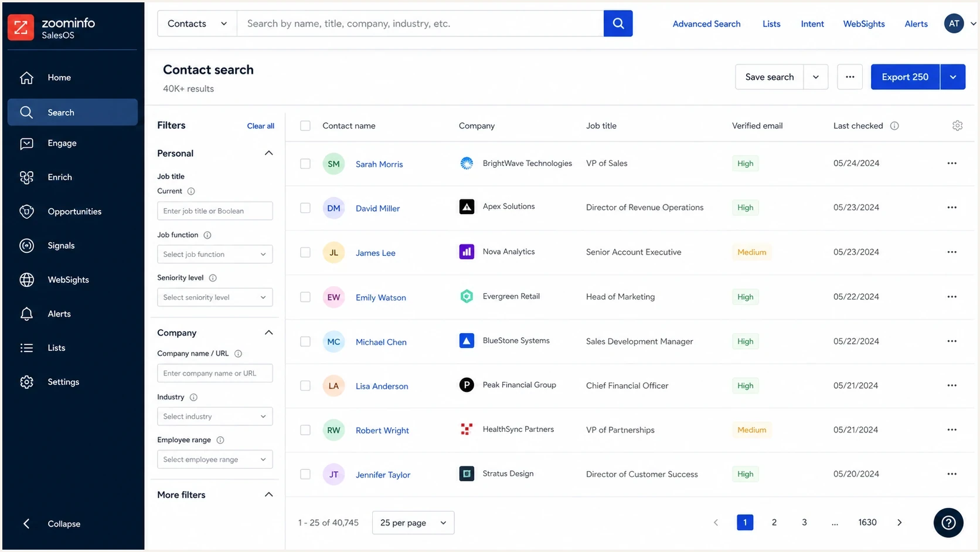Viewport: 980px width, 552px height.
Task: Check the James Lee row checkbox
Action: pyautogui.click(x=305, y=252)
